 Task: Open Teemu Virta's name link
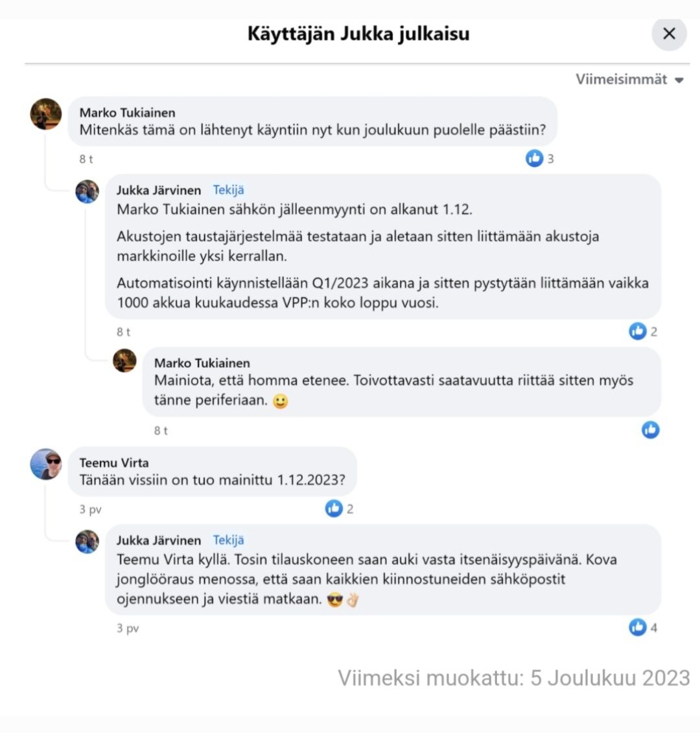click(x=114, y=463)
